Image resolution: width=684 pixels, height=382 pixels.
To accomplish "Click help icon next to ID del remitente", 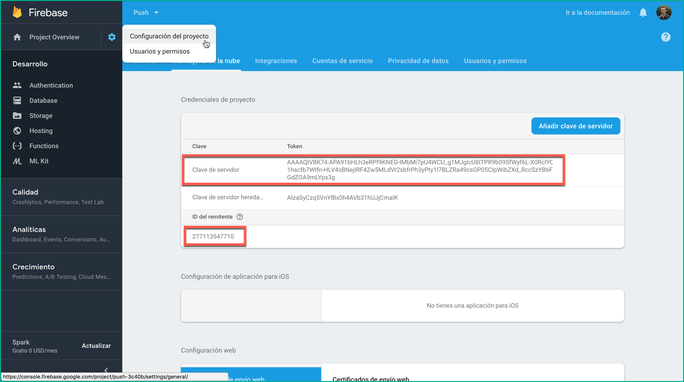I will pos(239,217).
